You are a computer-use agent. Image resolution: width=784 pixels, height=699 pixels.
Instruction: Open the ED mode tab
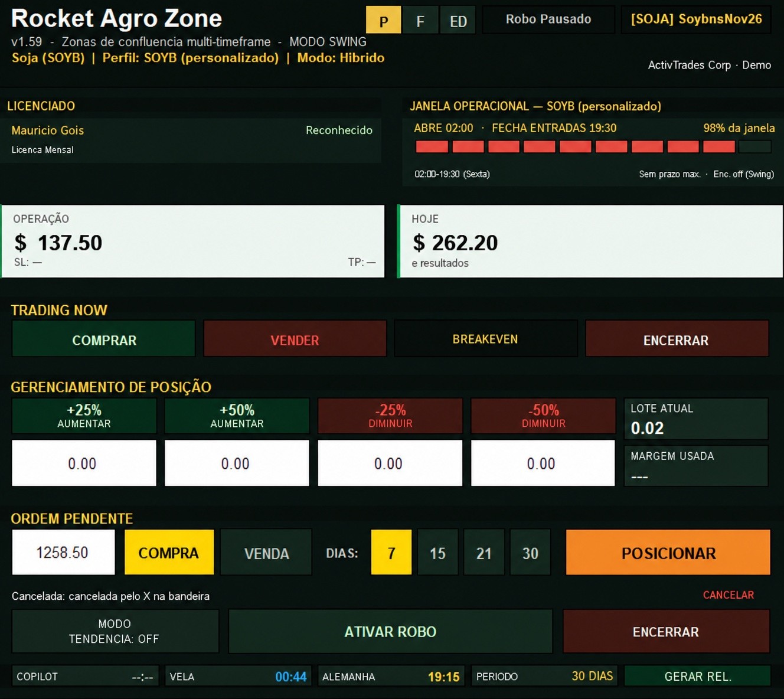(x=458, y=21)
